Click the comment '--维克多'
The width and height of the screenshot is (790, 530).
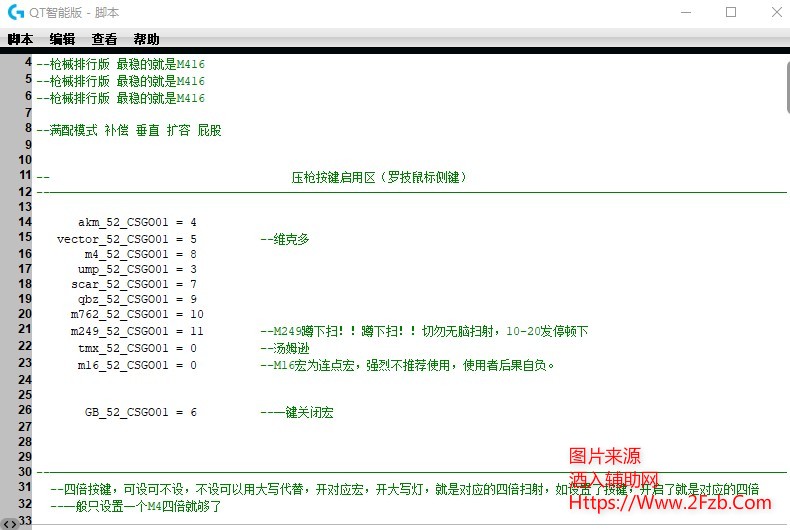tap(285, 239)
